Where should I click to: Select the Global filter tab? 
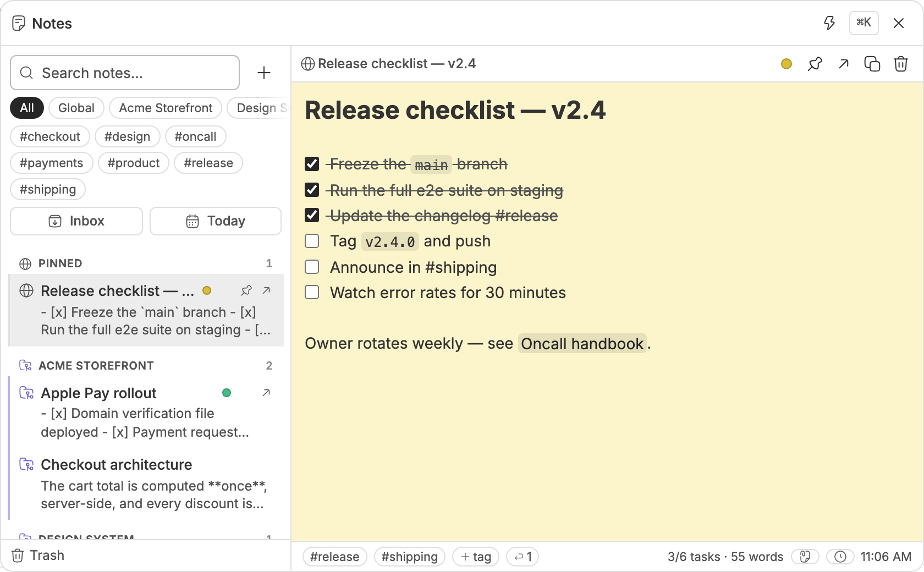pos(76,108)
